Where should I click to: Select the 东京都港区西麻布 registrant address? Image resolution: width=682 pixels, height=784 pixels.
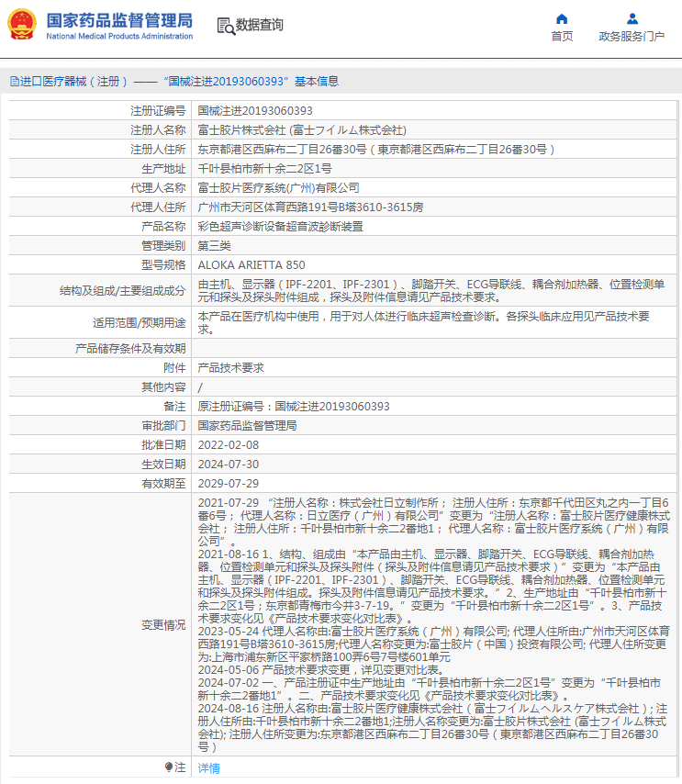coord(376,149)
